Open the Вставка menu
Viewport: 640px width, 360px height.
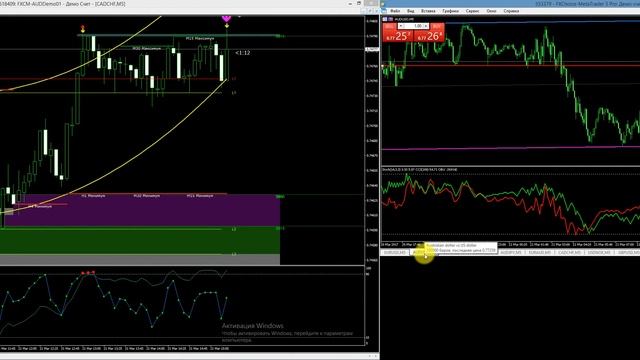(x=428, y=11)
